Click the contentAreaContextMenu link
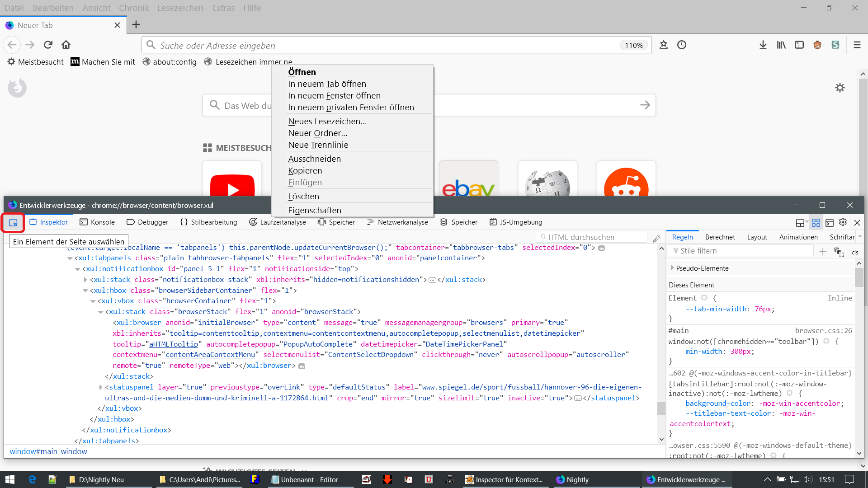 (x=210, y=355)
